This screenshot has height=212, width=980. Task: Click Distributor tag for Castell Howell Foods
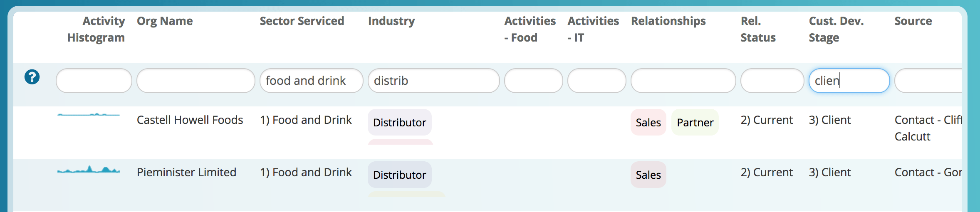(x=399, y=123)
